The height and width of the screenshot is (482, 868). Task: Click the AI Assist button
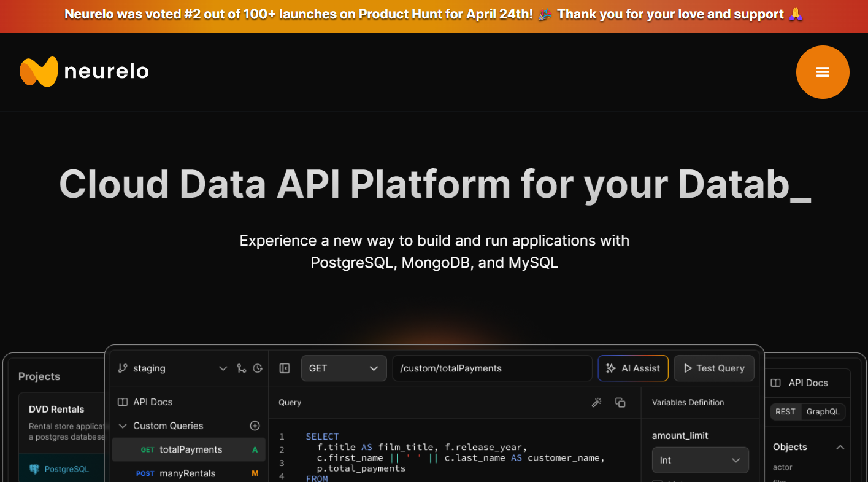coord(632,368)
